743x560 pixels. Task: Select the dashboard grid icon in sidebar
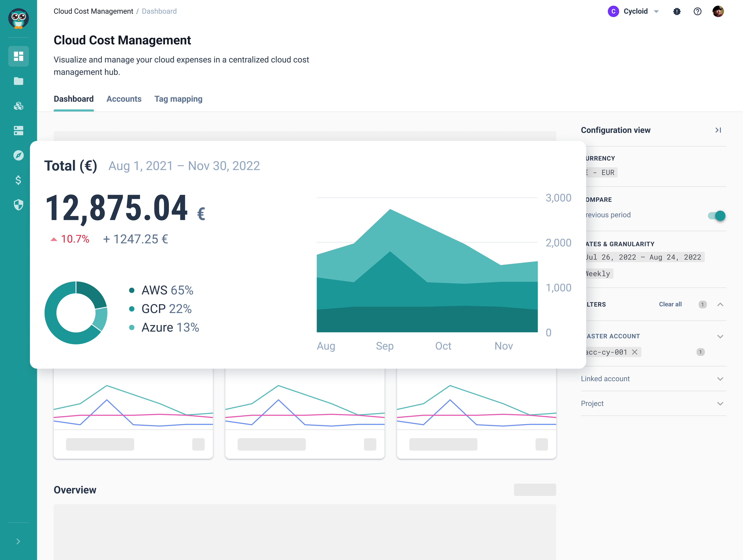18,56
